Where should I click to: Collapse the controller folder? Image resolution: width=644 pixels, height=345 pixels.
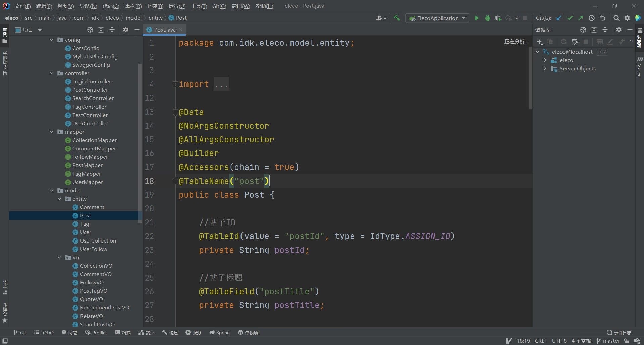tap(52, 73)
